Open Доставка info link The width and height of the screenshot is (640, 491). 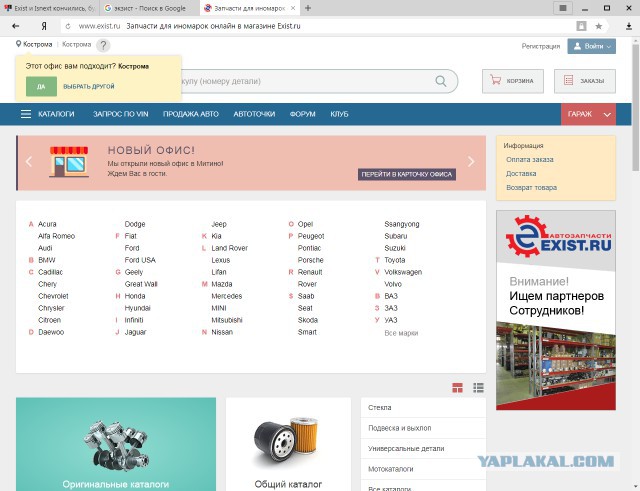coord(521,173)
